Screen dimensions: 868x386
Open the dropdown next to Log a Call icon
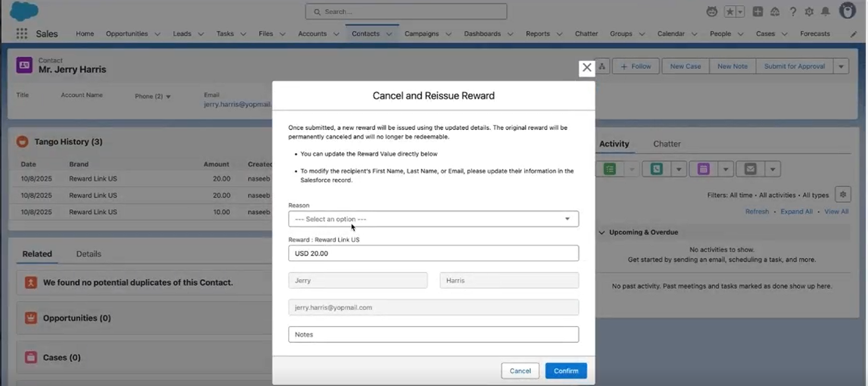(x=678, y=169)
